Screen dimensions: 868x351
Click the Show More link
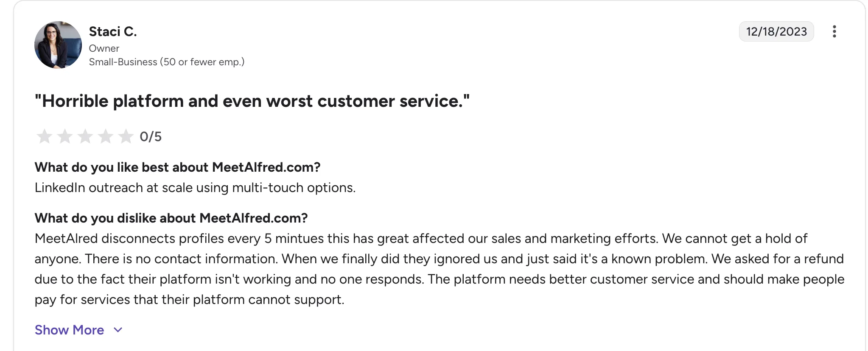click(70, 330)
